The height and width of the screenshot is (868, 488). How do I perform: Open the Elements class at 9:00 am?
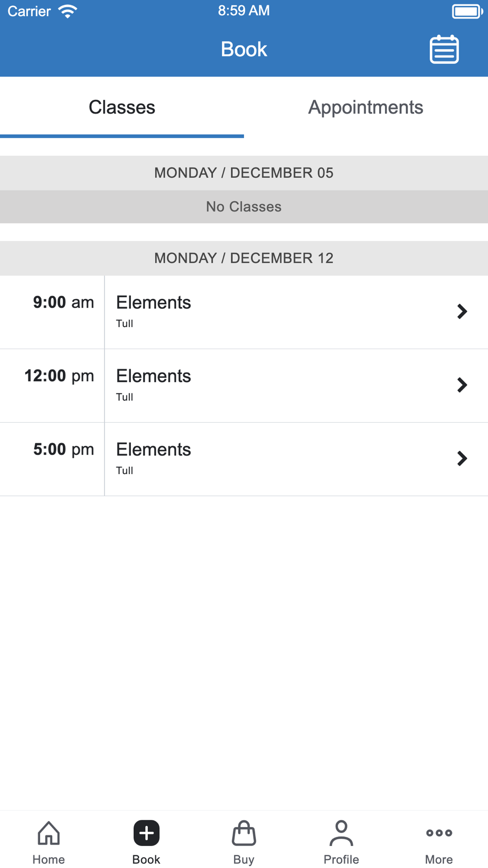click(x=244, y=312)
